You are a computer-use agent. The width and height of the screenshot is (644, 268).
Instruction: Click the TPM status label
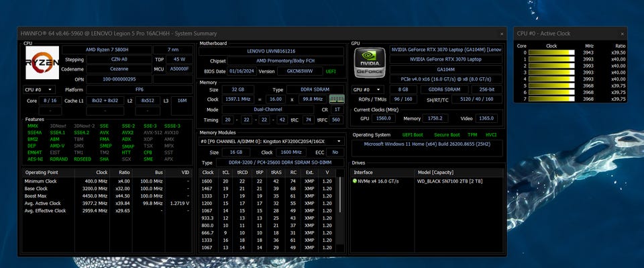coord(472,135)
